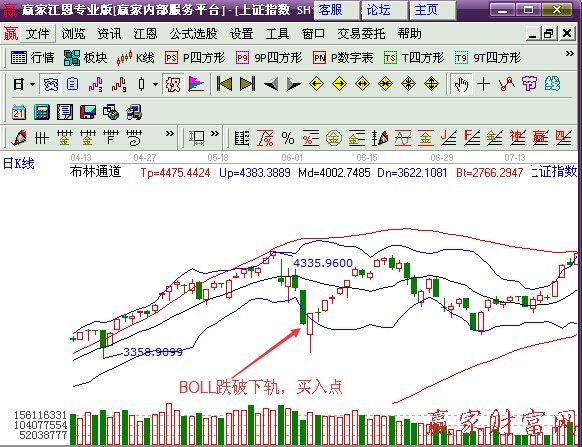This screenshot has width=582, height=447.
Task: Open the 板块 sector button
Action: [85, 58]
